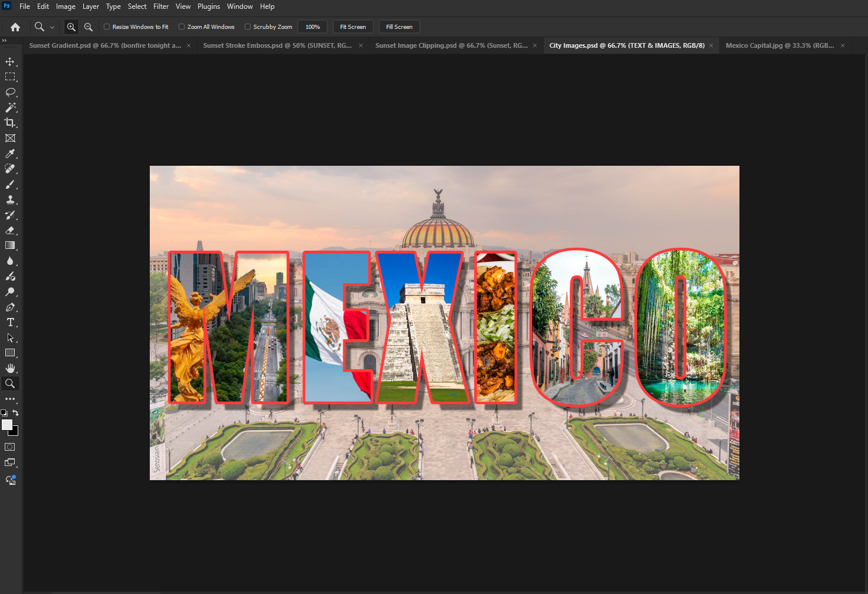Select the Rectangular Marquee tool
The image size is (868, 594).
pos(10,76)
